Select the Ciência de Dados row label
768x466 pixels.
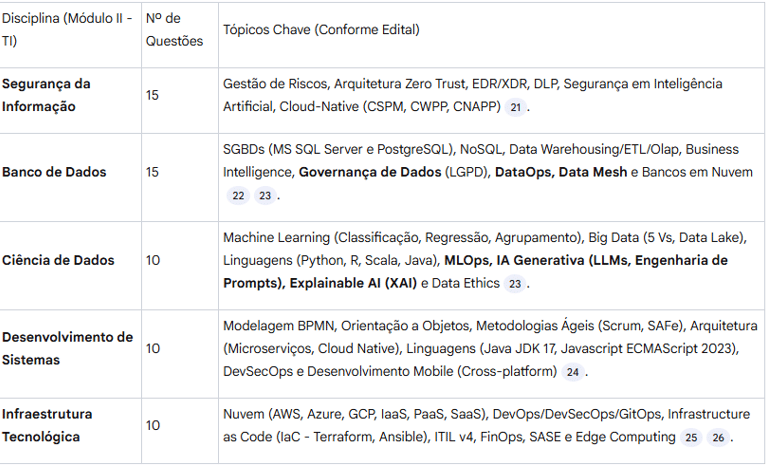pos(58,260)
